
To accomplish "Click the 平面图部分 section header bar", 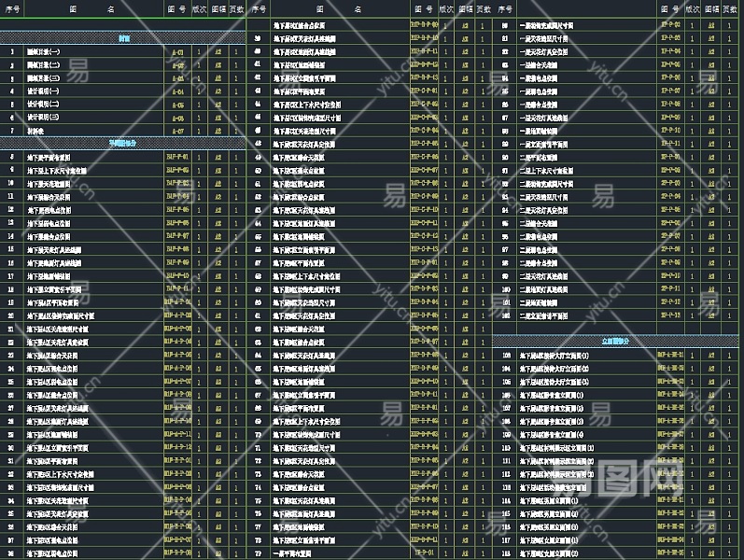I will coord(123,143).
